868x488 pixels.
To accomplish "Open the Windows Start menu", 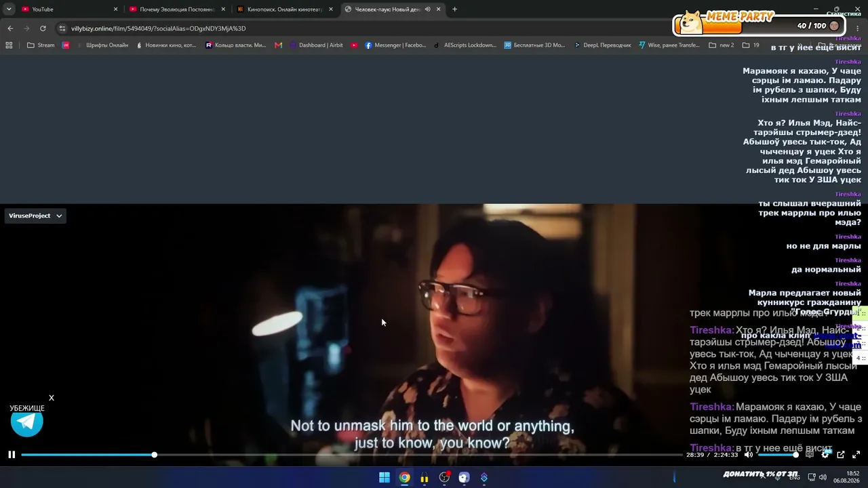I will click(384, 478).
